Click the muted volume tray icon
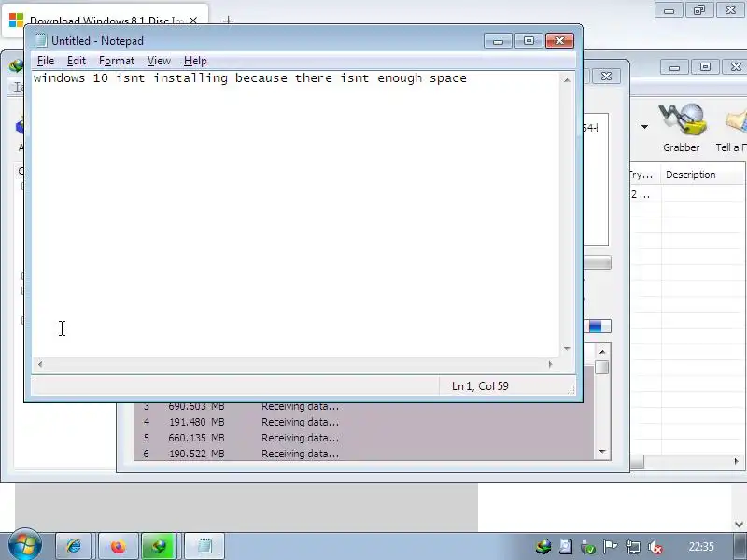Image resolution: width=747 pixels, height=560 pixels. tap(655, 548)
